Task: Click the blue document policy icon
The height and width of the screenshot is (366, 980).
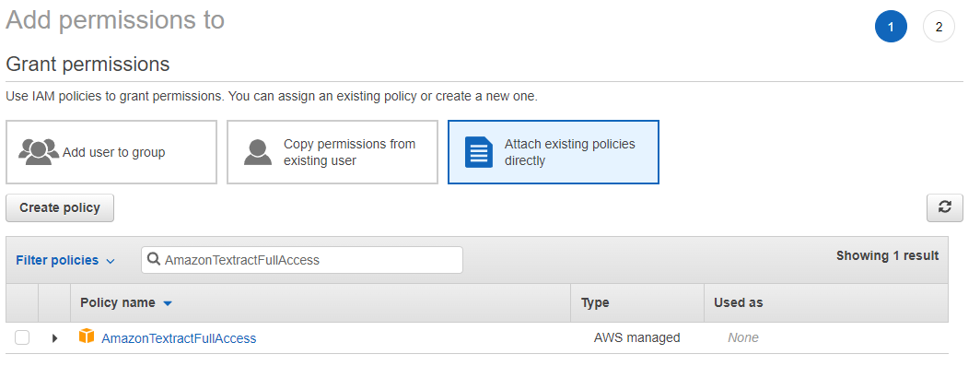Action: tap(479, 152)
